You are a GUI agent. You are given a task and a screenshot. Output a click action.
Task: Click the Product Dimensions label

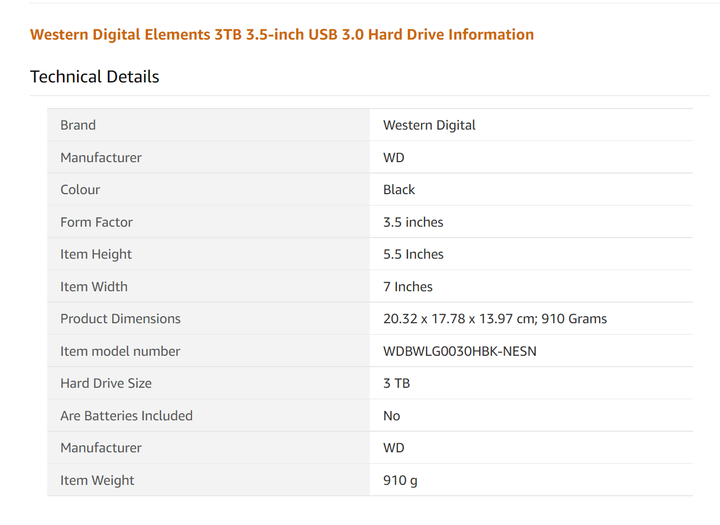click(120, 319)
